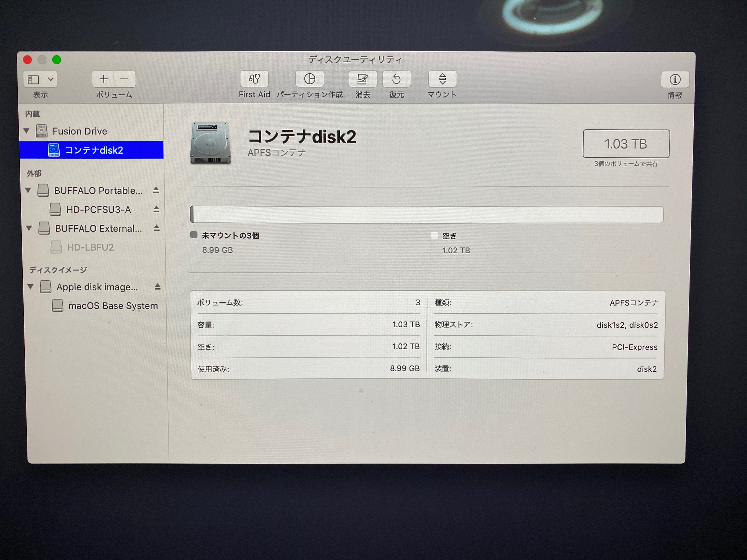Collapse the Apple disk image triangle
The height and width of the screenshot is (560, 747).
[30, 287]
